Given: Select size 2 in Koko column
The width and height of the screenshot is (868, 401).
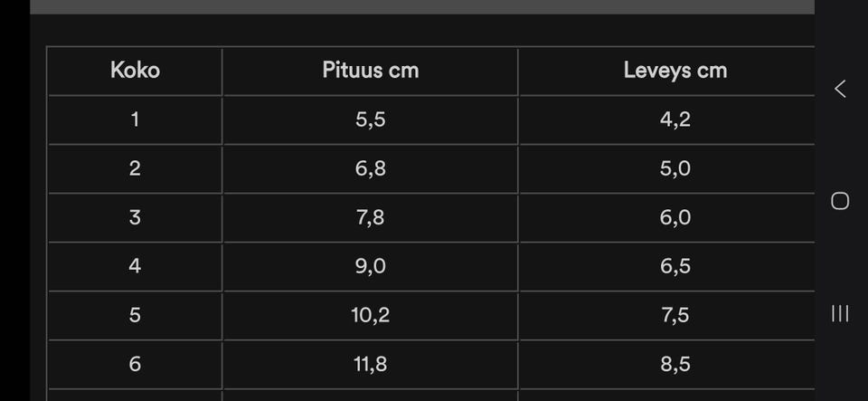Looking at the screenshot, I should pos(135,168).
